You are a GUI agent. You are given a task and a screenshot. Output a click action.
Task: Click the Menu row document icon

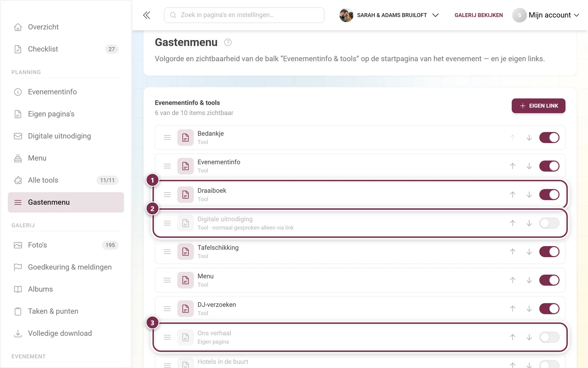185,280
